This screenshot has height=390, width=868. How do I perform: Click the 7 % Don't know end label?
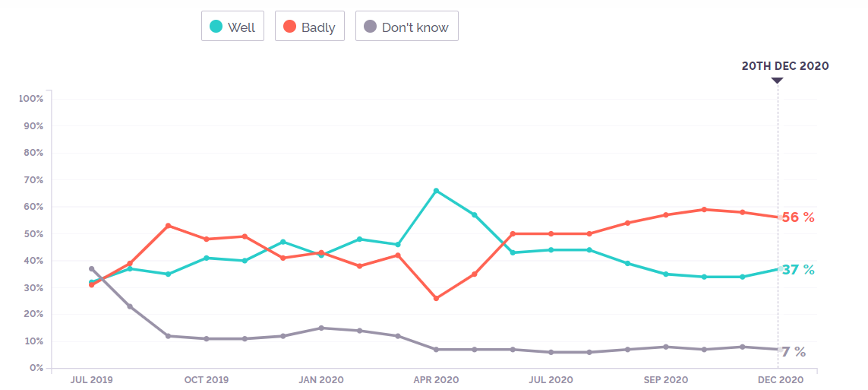pos(794,352)
